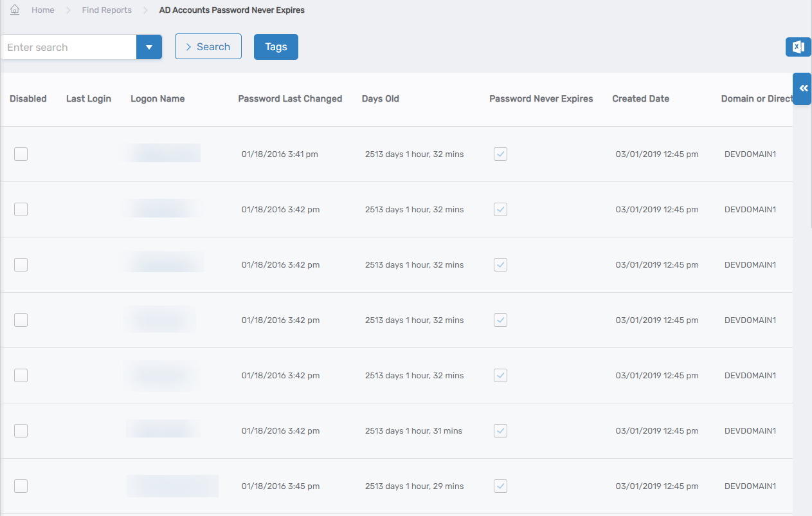Type in the Enter search field
This screenshot has height=516, width=812.
click(x=69, y=47)
